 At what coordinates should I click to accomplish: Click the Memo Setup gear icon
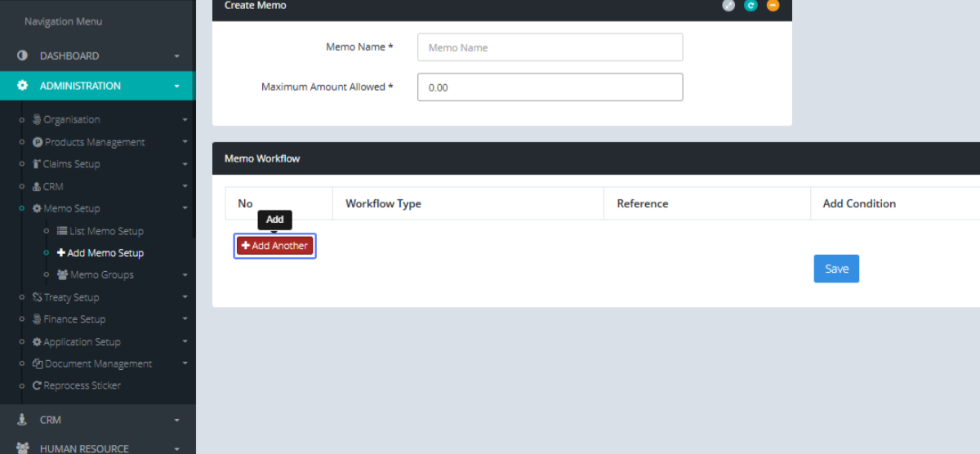pyautogui.click(x=37, y=209)
